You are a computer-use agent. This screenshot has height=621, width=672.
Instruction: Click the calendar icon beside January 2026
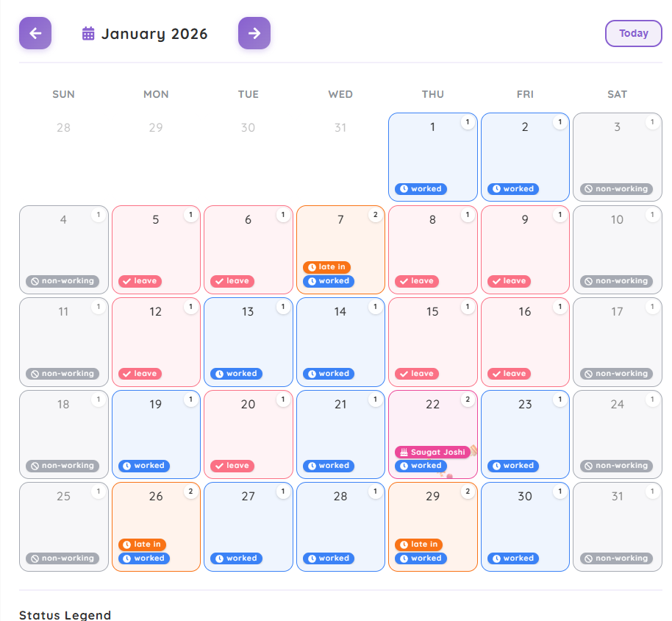coord(88,33)
